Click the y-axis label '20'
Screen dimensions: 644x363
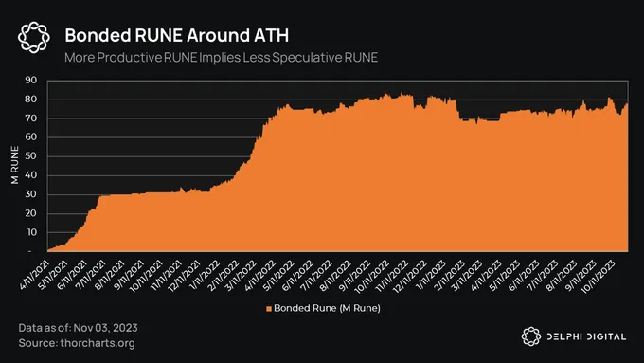(x=31, y=213)
